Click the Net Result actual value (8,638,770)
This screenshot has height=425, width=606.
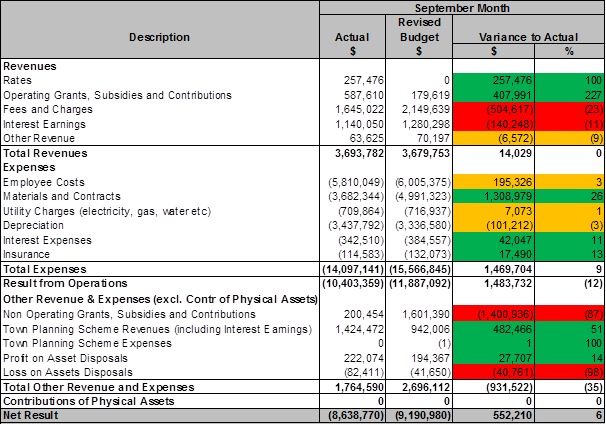(351, 414)
